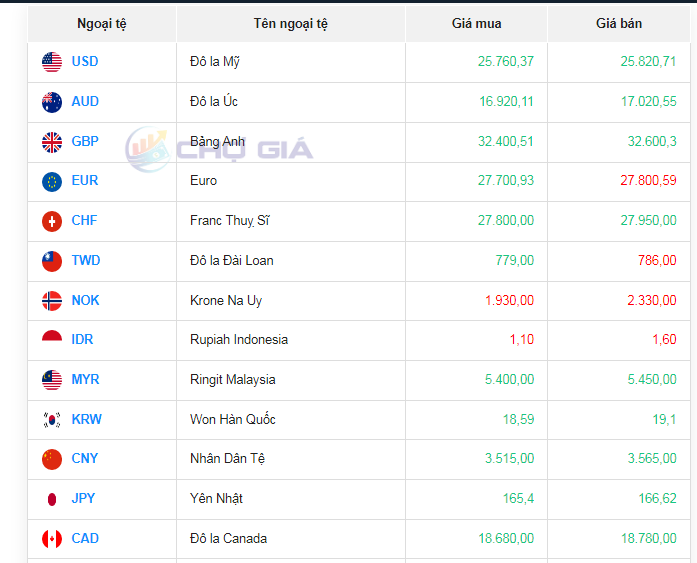Viewport: 697px width, 563px height.
Task: Open the KRW currency link
Action: click(x=87, y=419)
